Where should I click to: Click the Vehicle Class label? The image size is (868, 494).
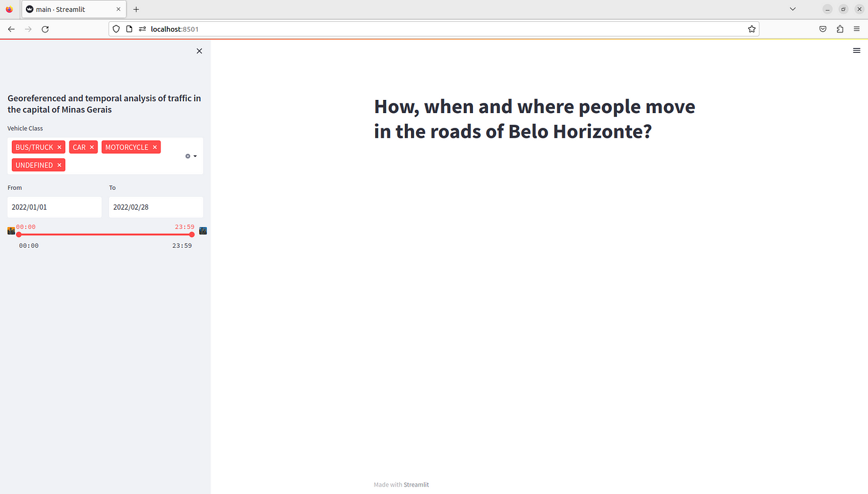pos(25,128)
